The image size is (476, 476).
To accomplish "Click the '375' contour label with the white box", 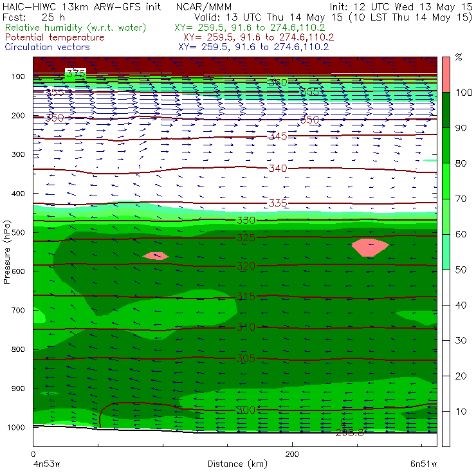I will (x=76, y=74).
